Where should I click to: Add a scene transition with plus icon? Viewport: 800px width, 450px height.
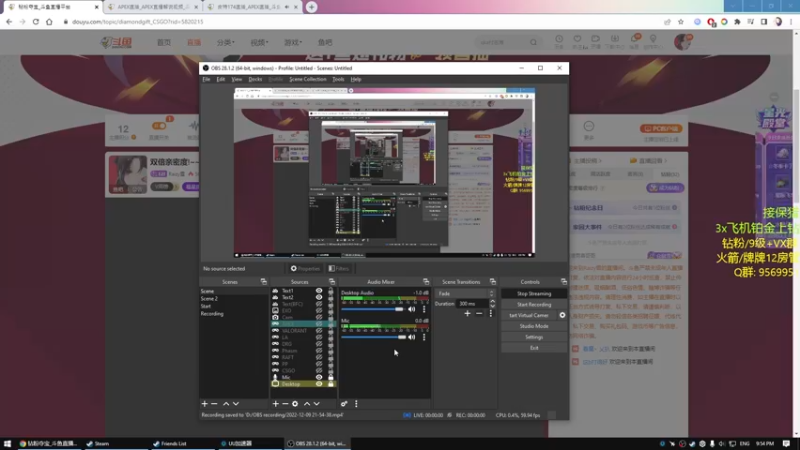[x=467, y=313]
